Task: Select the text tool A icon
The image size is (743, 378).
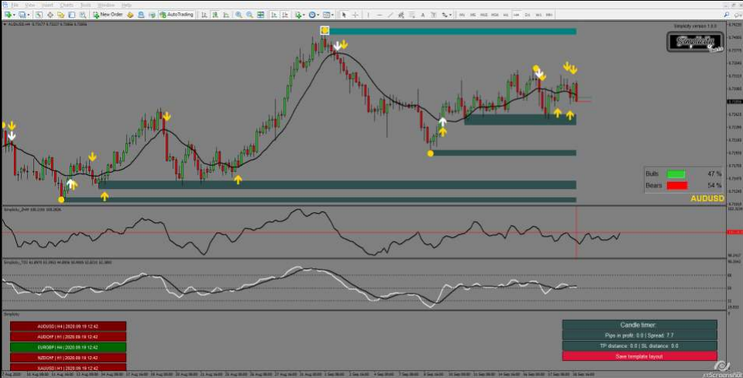Action: [x=423, y=15]
